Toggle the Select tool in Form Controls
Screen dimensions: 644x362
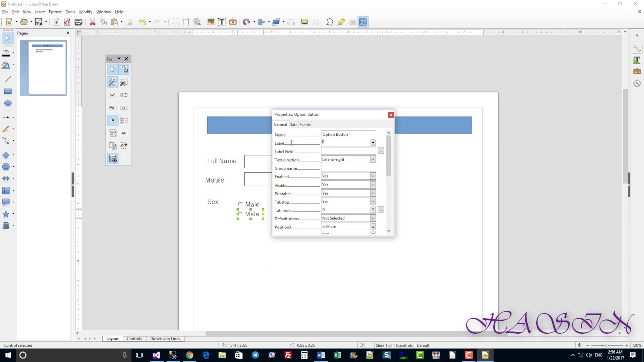click(113, 69)
